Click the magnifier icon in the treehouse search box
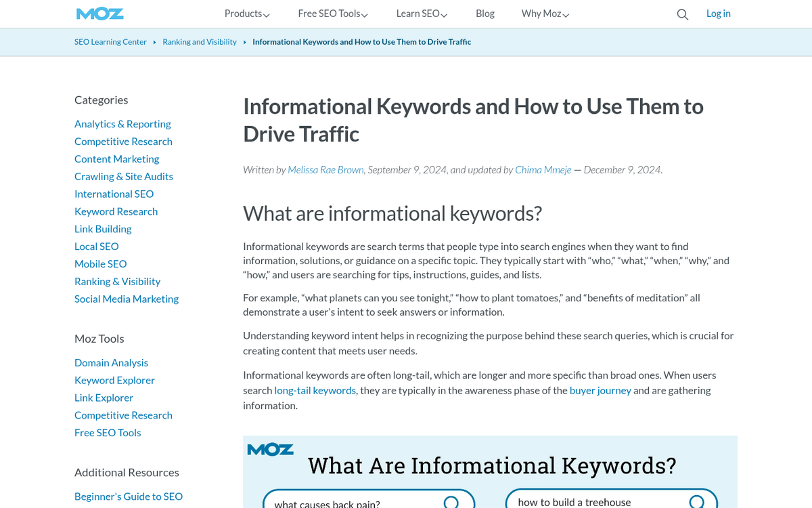This screenshot has height=508, width=812. [x=696, y=501]
